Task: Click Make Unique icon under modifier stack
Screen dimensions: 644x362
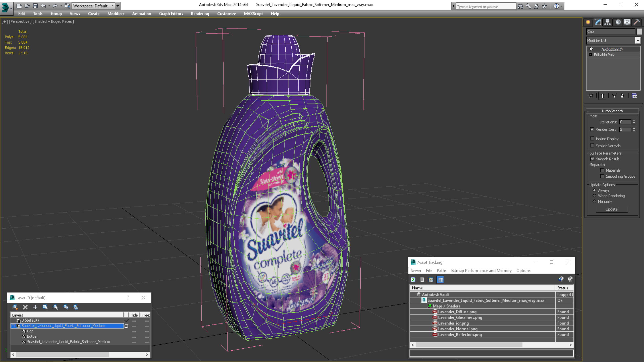Action: coord(614,96)
